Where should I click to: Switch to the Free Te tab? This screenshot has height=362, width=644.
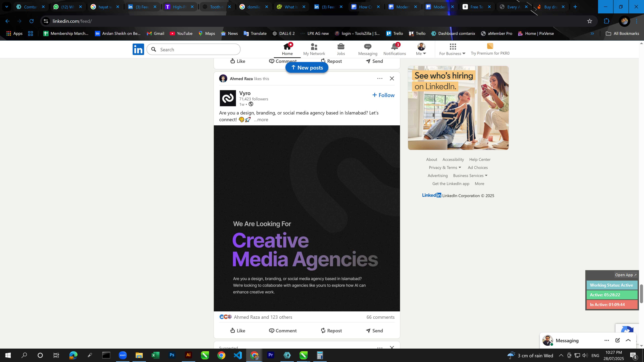(477, 7)
